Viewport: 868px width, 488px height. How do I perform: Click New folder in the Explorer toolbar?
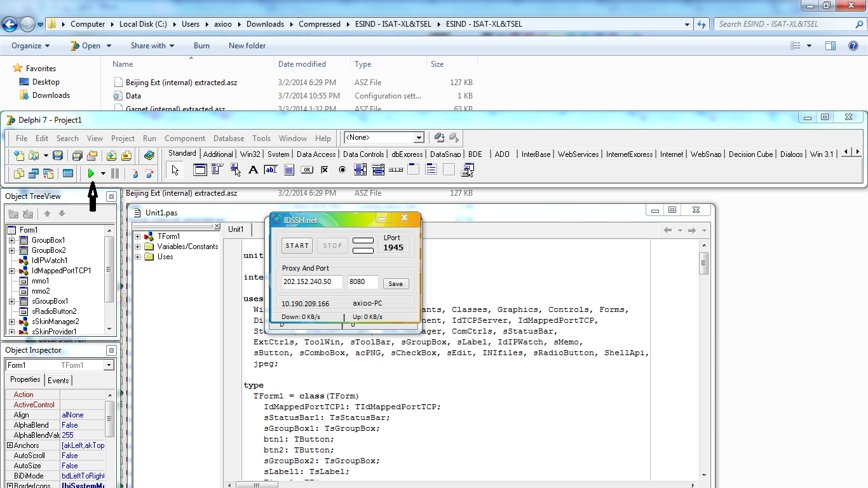pos(247,46)
